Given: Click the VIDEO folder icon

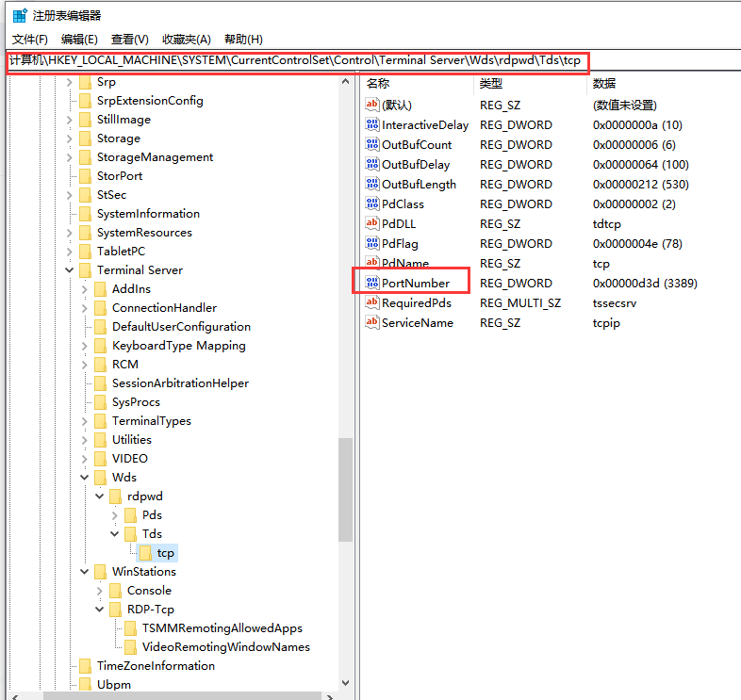Looking at the screenshot, I should tap(101, 459).
